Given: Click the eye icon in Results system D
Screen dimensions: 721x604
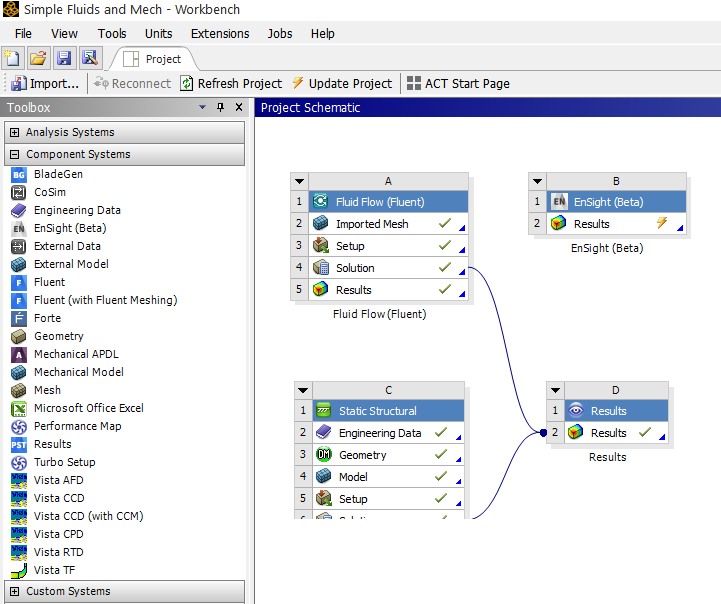Looking at the screenshot, I should coord(576,410).
